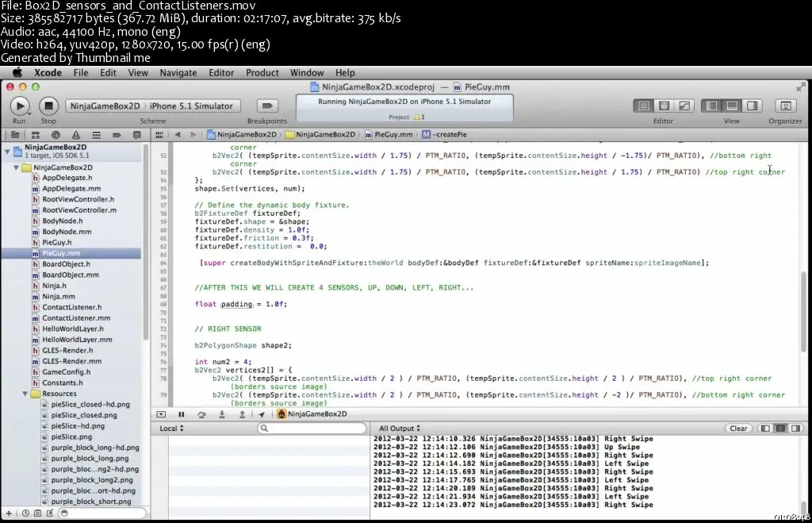Screen dimensions: 812x523
Task: Show the Project navigator folder icon
Action: coord(15,135)
